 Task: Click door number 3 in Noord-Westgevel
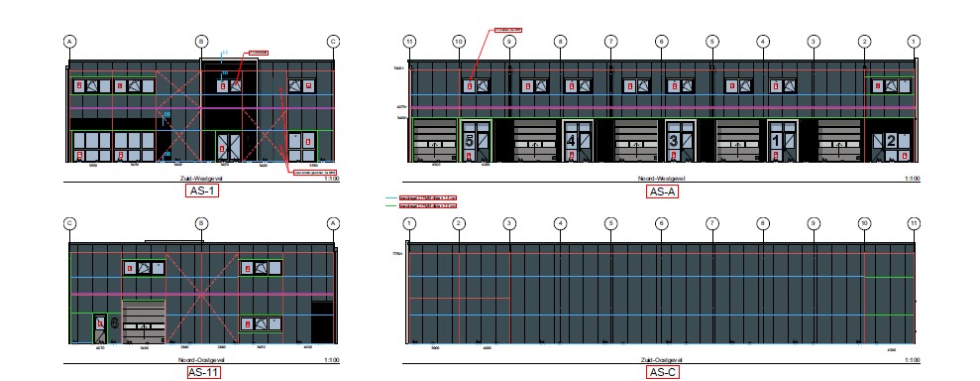click(673, 141)
